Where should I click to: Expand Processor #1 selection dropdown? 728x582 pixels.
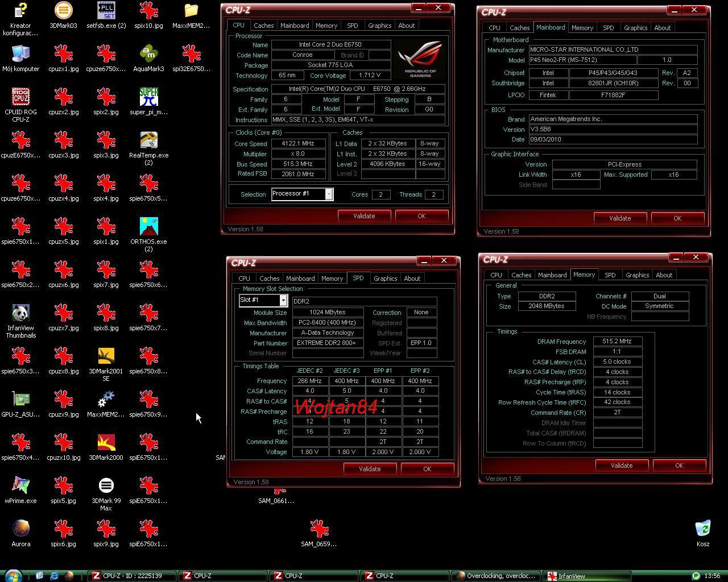(329, 194)
